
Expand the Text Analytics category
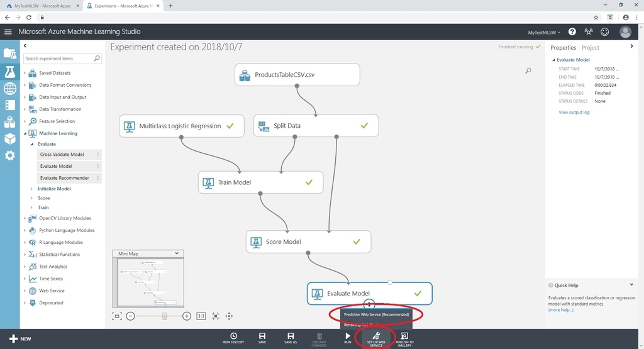coord(25,267)
